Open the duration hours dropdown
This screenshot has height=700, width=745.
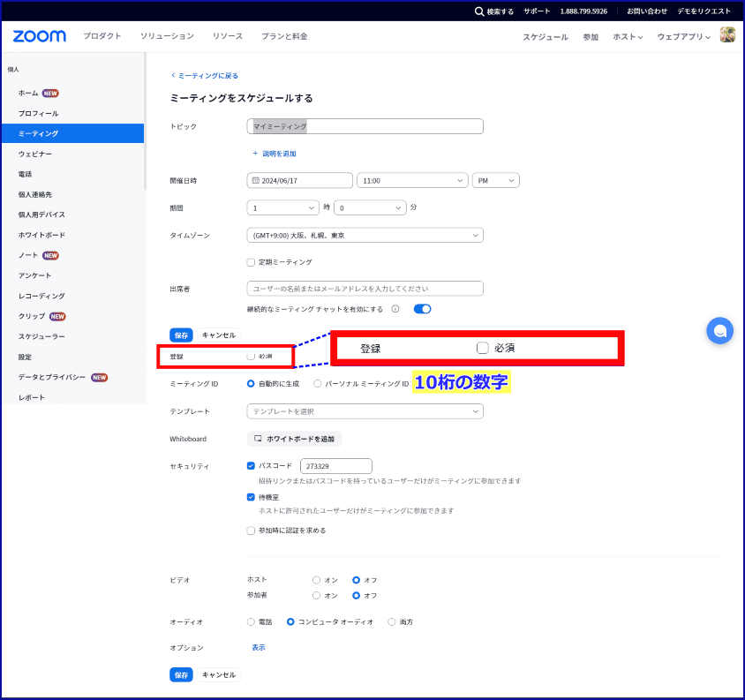[282, 207]
